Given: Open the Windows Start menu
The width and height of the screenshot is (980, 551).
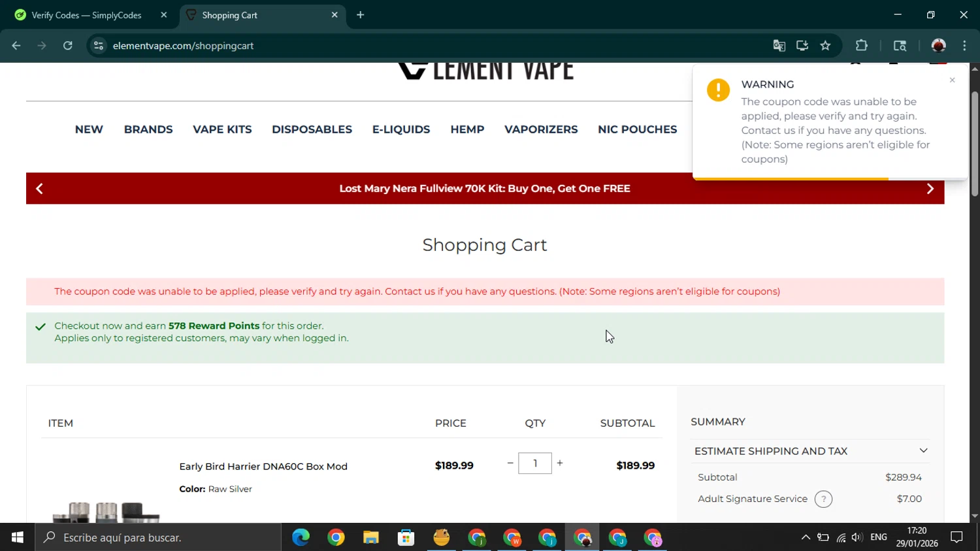Looking at the screenshot, I should (18, 537).
